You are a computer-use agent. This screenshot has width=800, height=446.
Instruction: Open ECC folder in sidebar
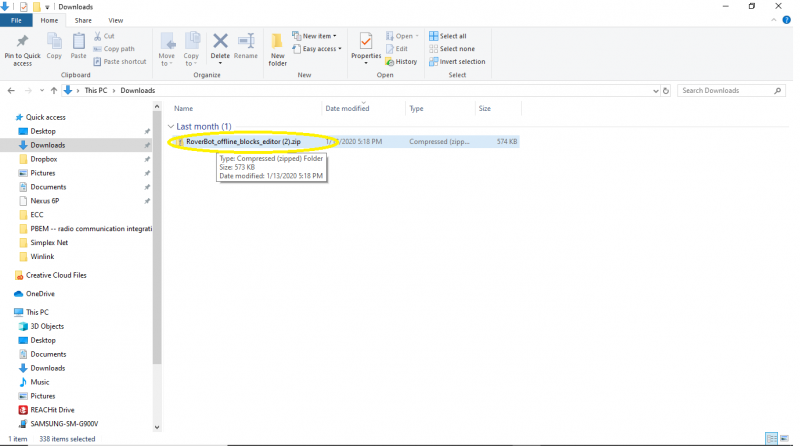37,215
